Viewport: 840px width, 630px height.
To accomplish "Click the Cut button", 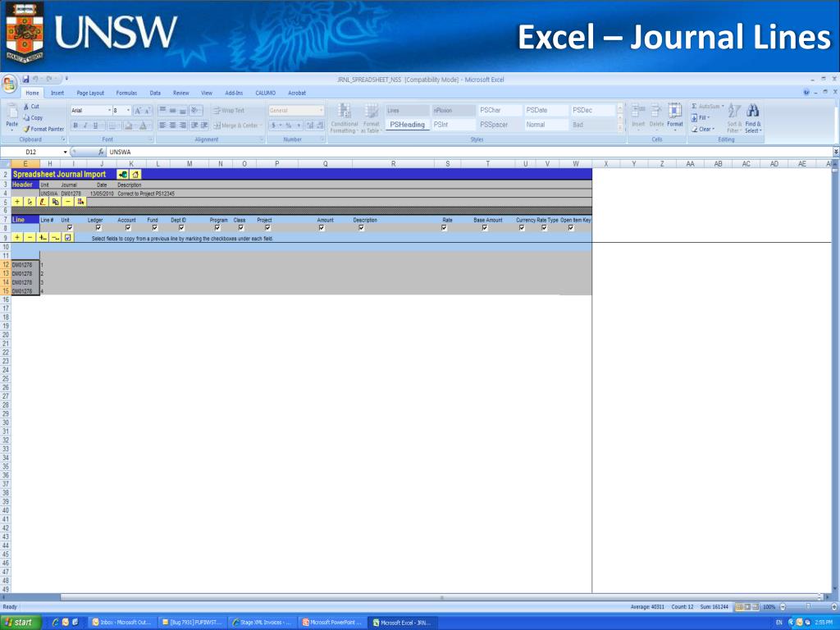I will (x=32, y=107).
